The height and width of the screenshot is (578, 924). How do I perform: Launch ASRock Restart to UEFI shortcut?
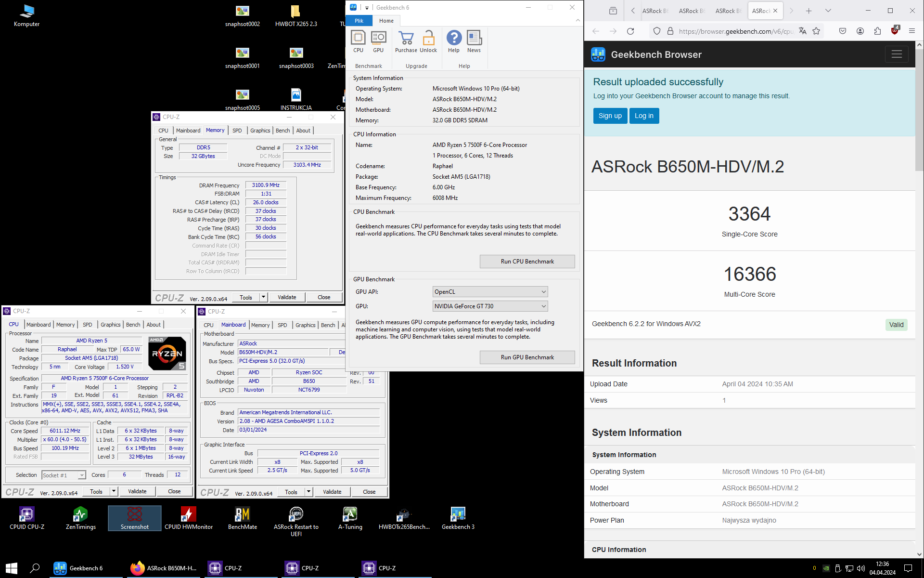tap(296, 522)
